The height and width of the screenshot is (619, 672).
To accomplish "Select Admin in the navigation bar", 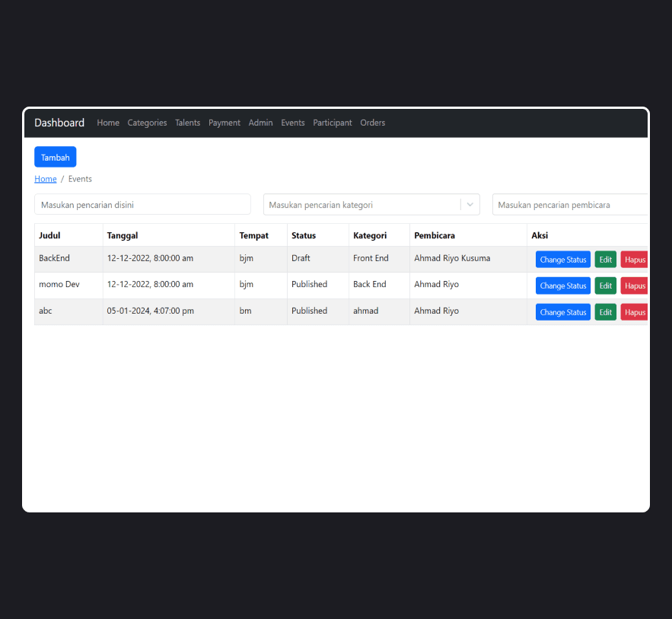I will pos(260,123).
